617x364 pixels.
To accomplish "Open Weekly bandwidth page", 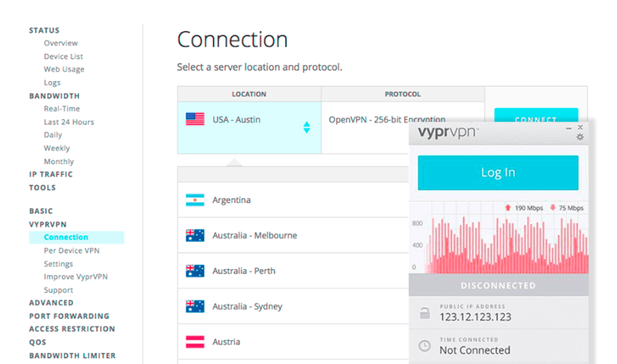I will click(57, 149).
